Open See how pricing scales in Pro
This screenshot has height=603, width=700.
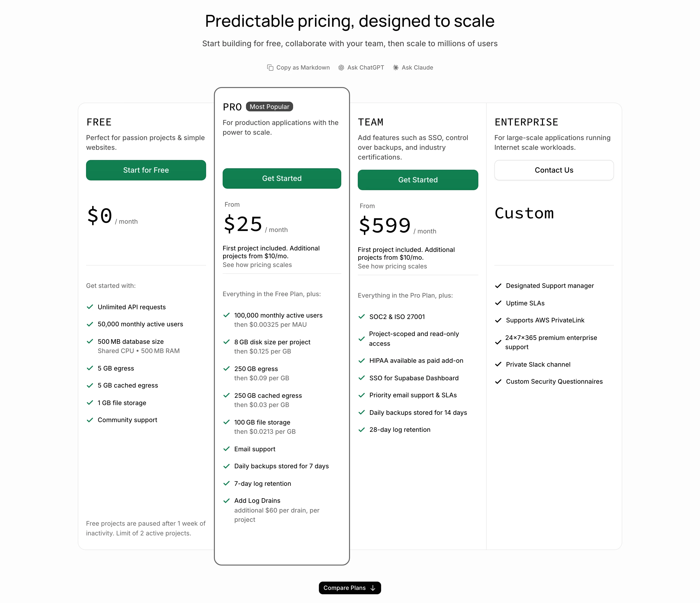click(257, 265)
